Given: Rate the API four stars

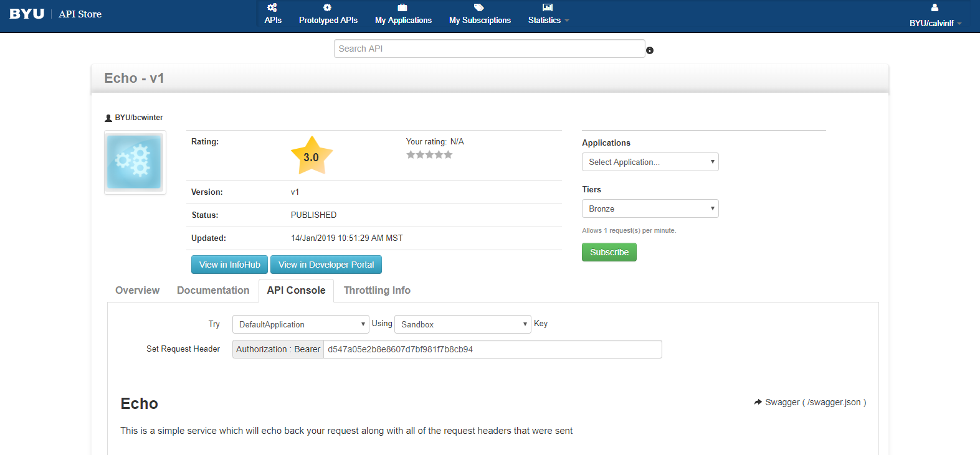Looking at the screenshot, I should click(x=439, y=154).
